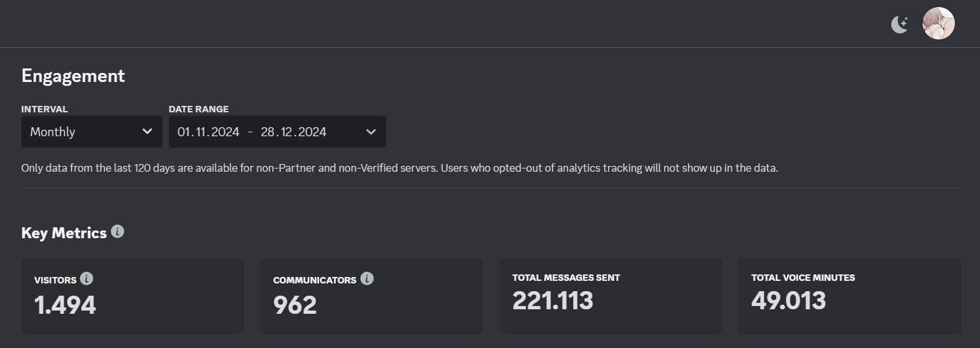Image resolution: width=980 pixels, height=348 pixels.
Task: Toggle the dark theme moon icon
Action: (x=899, y=25)
